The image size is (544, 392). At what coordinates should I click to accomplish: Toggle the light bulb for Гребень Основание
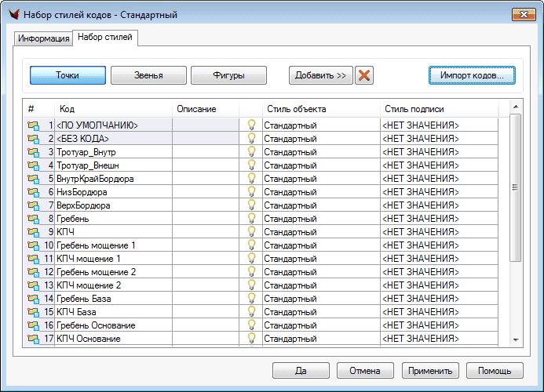point(252,325)
